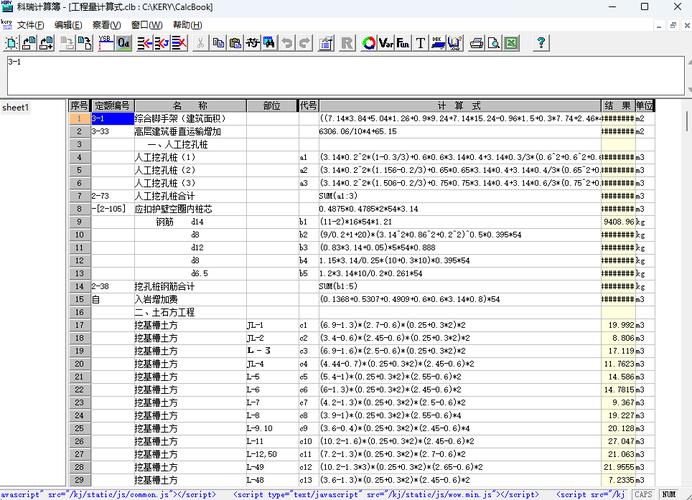This screenshot has height=500, width=692.
Task: Click the print preview icon
Action: tap(494, 43)
